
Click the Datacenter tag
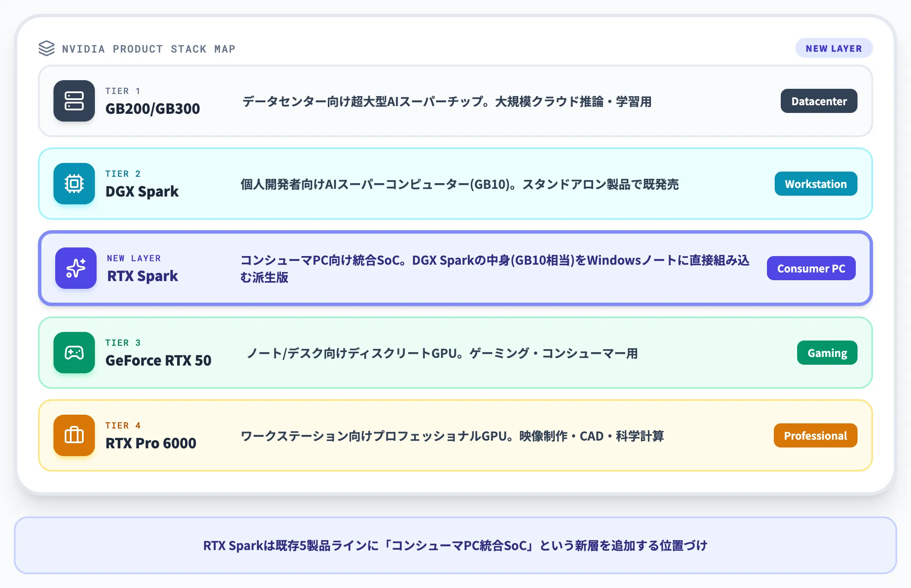pyautogui.click(x=819, y=101)
